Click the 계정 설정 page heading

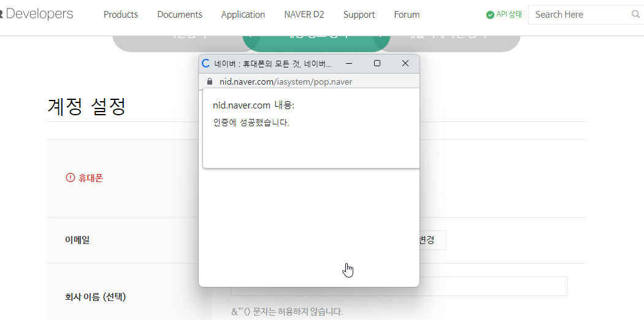pyautogui.click(x=86, y=107)
